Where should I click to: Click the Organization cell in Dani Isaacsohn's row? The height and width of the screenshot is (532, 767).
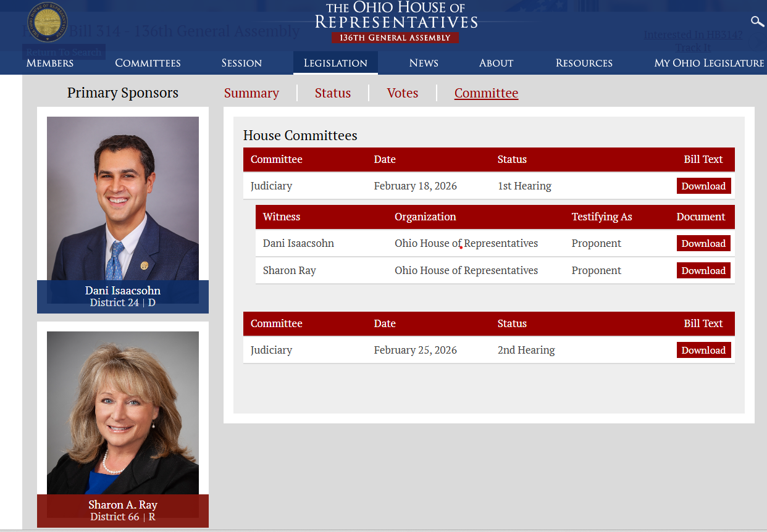point(466,243)
